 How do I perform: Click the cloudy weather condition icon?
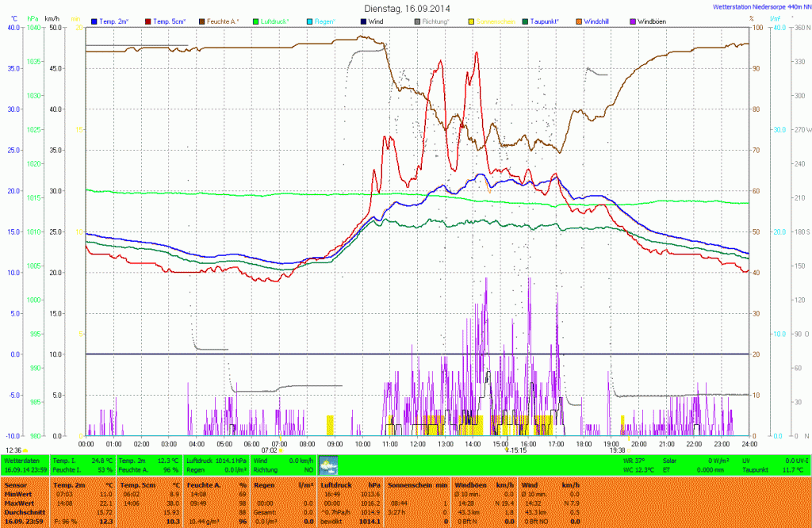[x=327, y=465]
